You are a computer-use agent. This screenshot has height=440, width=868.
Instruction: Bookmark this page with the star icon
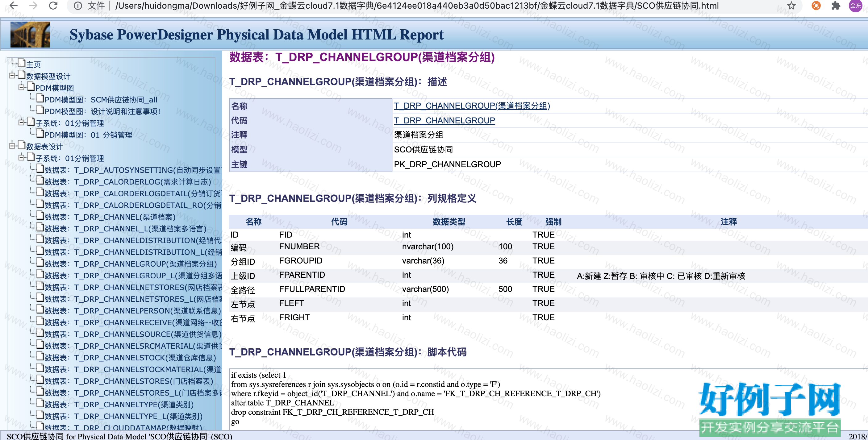pos(791,6)
